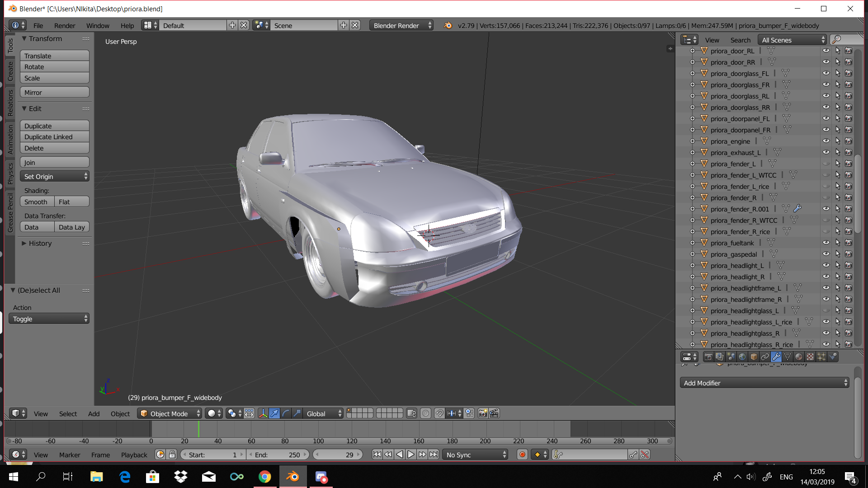Image resolution: width=868 pixels, height=488 pixels.
Task: Click the record auto-keyframe button in timeline
Action: pos(522,455)
